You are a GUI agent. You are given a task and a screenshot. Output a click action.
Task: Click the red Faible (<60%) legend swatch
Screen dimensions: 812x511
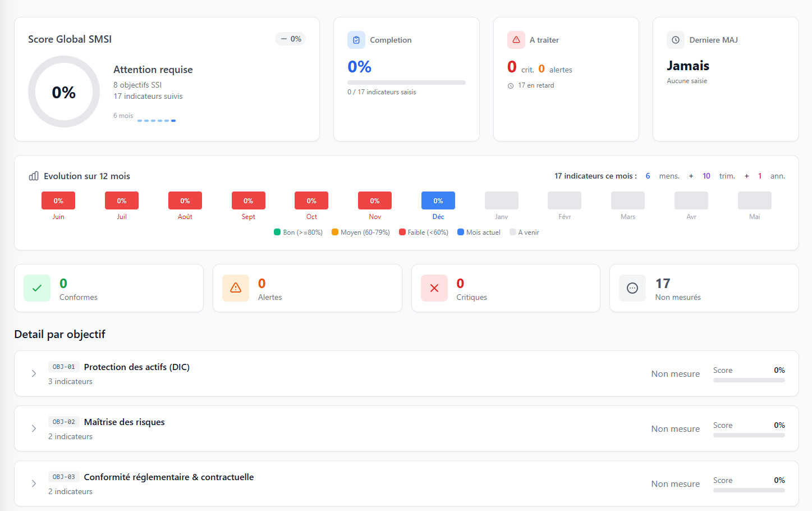pos(402,232)
